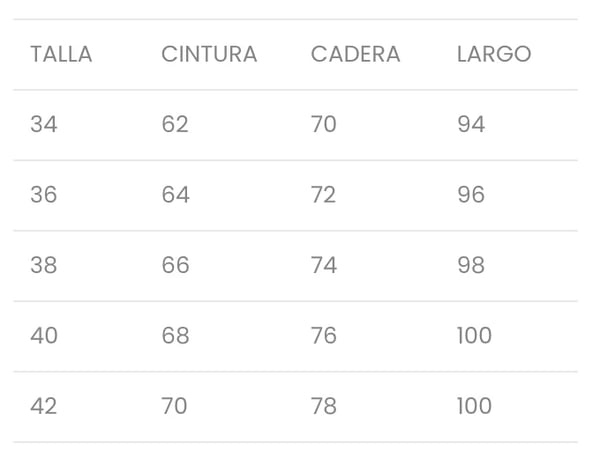Click cintura value 64
Image resolution: width=600 pixels, height=458 pixels.
click(176, 195)
